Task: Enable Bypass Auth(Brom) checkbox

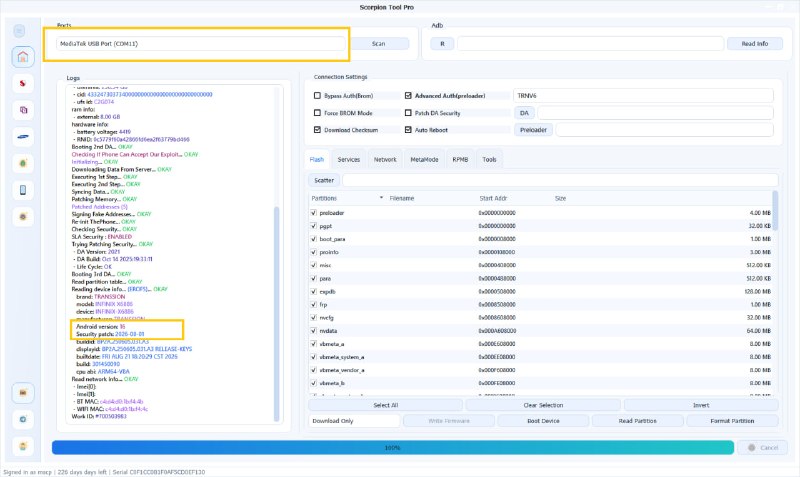Action: pos(317,95)
